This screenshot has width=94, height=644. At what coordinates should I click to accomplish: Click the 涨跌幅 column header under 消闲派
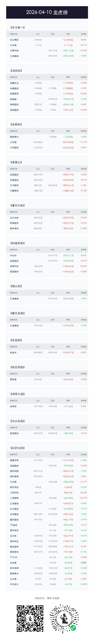84,77
